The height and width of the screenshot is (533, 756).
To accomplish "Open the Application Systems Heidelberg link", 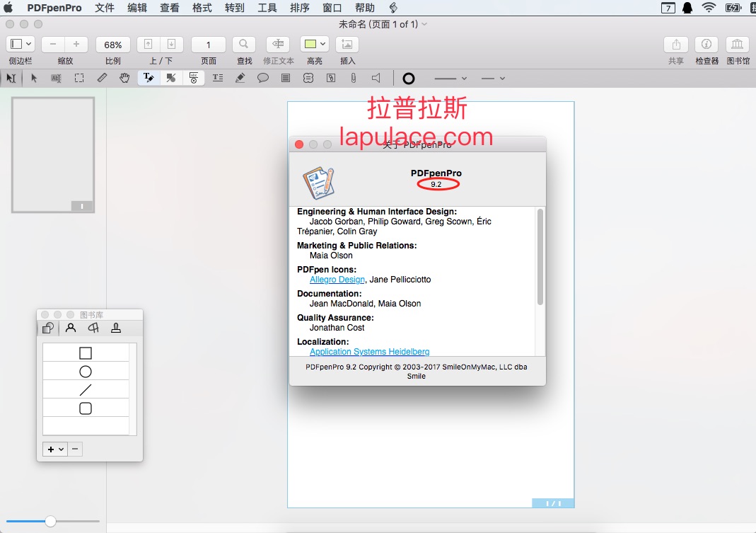I will click(x=369, y=352).
